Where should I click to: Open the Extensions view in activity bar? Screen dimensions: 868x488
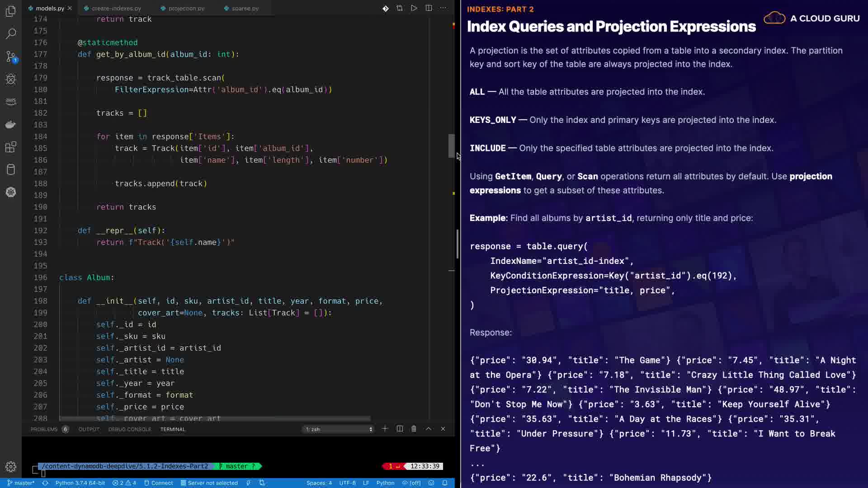[x=11, y=147]
